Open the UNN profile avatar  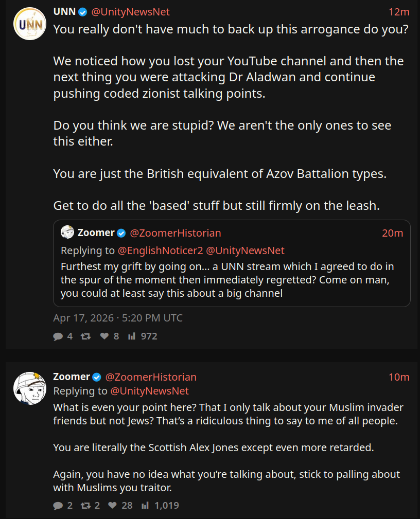pyautogui.click(x=30, y=24)
